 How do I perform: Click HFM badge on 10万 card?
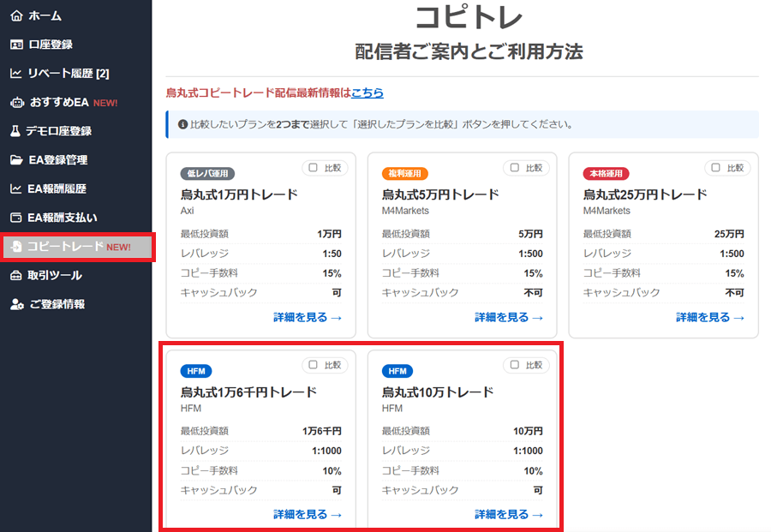point(397,371)
